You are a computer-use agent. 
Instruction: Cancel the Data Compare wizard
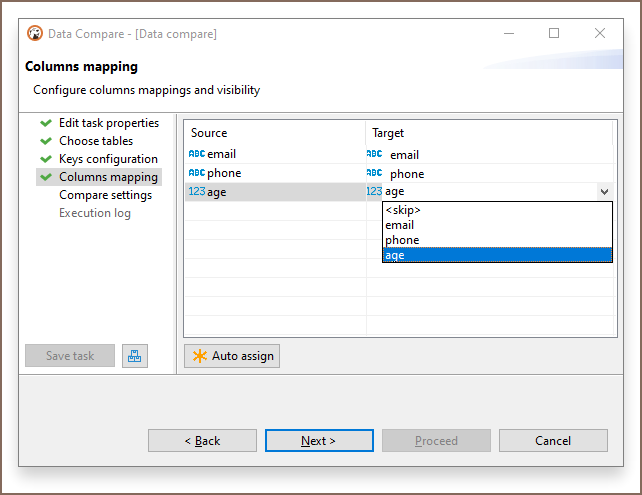(x=553, y=441)
